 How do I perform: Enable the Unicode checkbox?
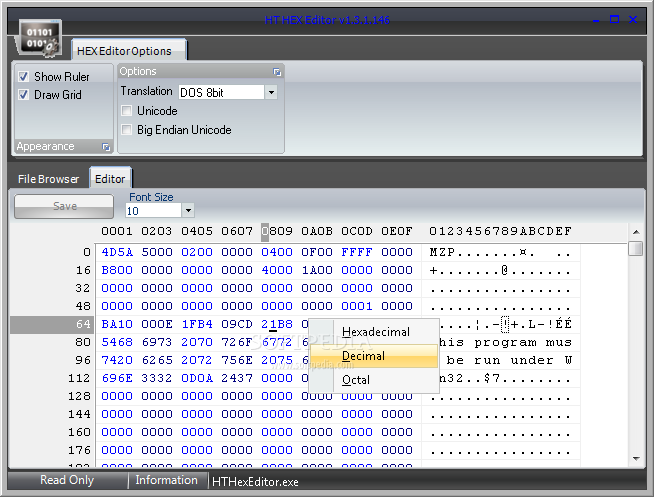[x=126, y=110]
